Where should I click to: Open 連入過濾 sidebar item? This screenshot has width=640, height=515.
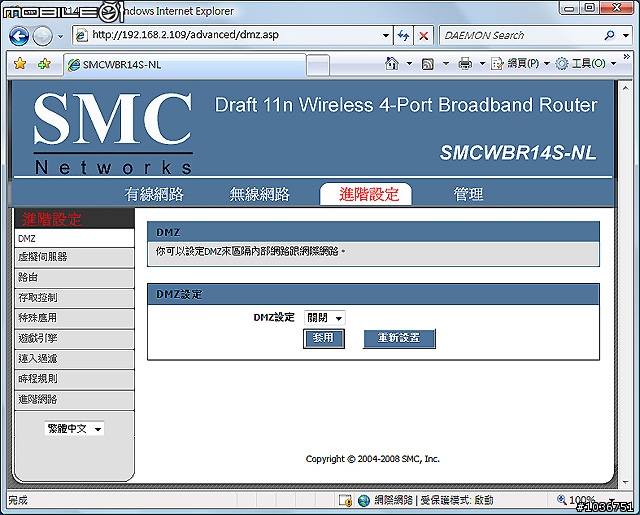click(74, 359)
